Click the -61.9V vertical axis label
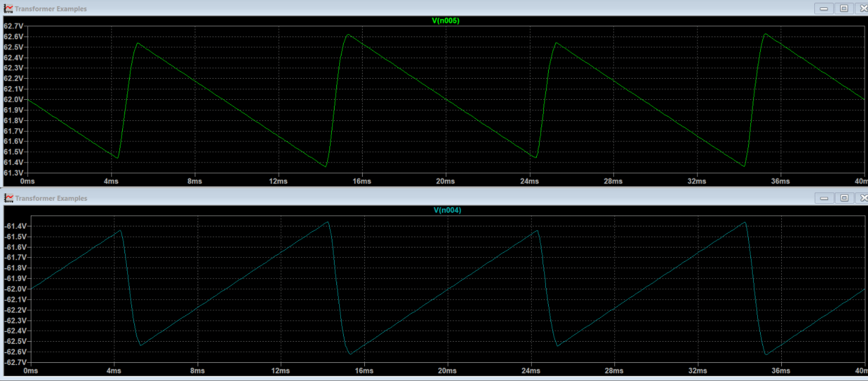The height and width of the screenshot is (381, 868). coord(14,278)
